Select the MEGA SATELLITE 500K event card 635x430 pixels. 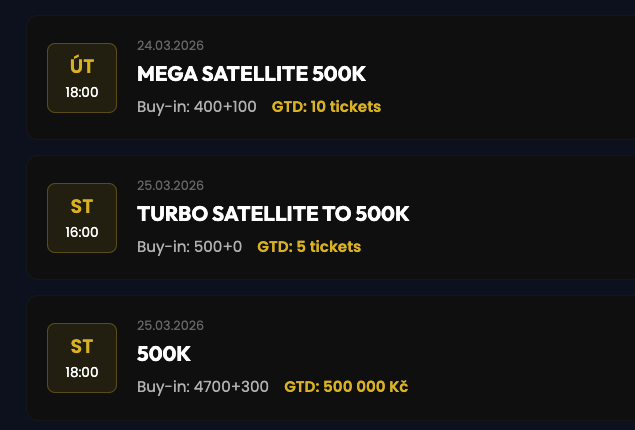tap(500, 78)
